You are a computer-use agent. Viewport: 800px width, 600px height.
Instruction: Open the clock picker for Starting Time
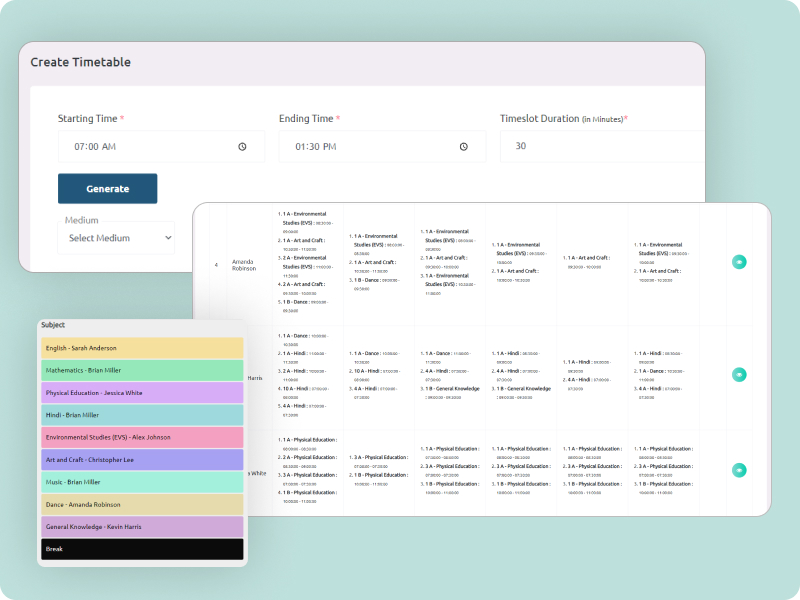pyautogui.click(x=242, y=146)
